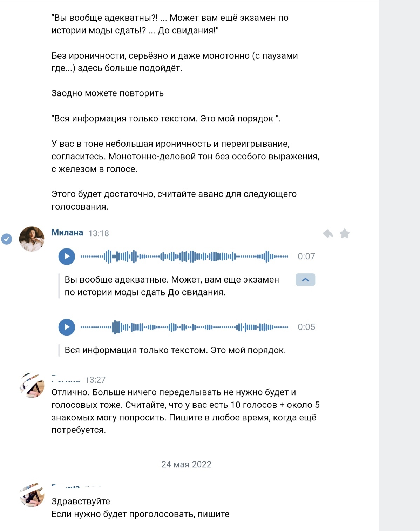This screenshot has width=420, height=531.
Task: Collapse the voice message transcript with chevron
Action: [305, 280]
